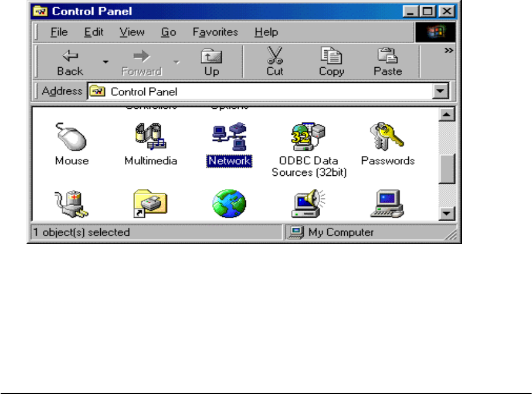Screen dimensions: 532x394
Task: Click the Control Panel title bar icon
Action: [40, 11]
